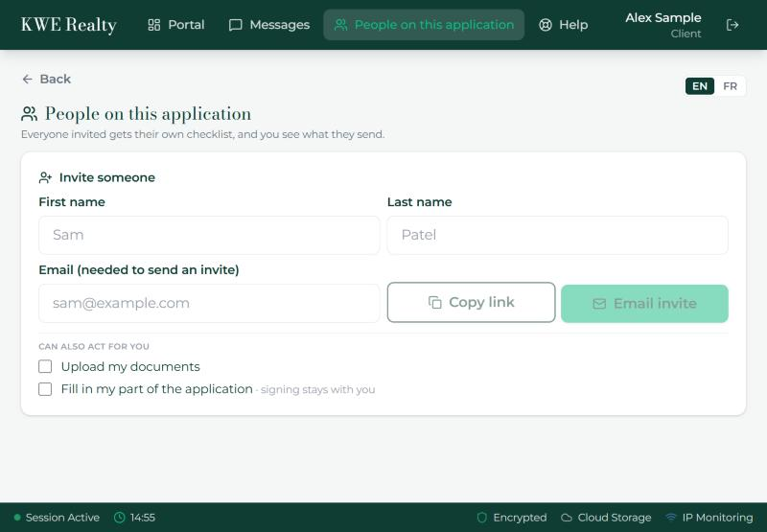Click the Cloud Storage cloud icon
The image size is (767, 532).
(x=567, y=518)
